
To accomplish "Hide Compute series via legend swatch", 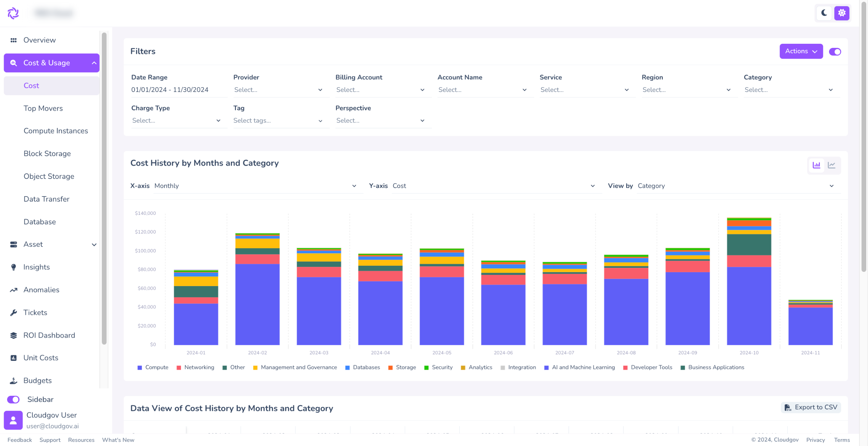I will pos(140,368).
